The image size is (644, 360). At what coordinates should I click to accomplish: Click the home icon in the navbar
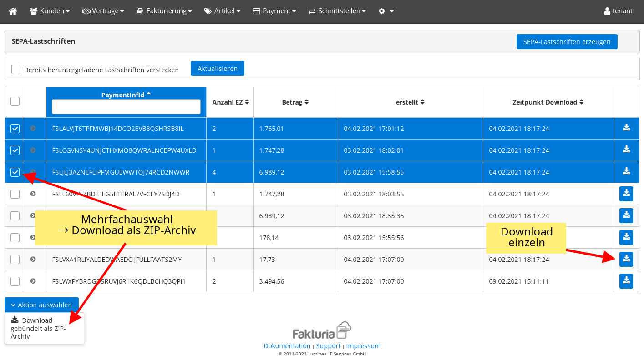[x=13, y=11]
